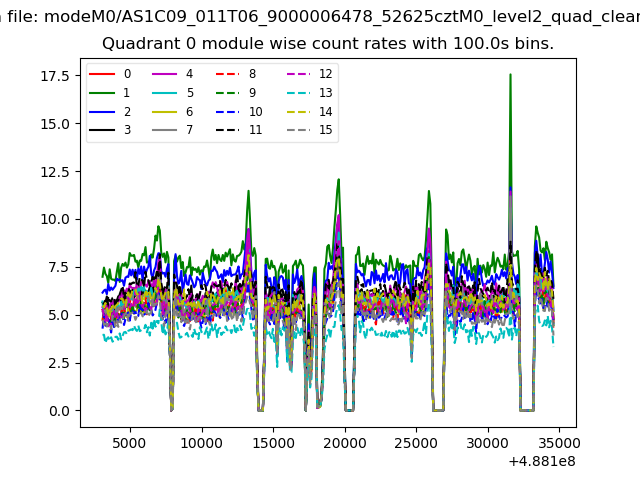The height and width of the screenshot is (480, 640).
Task: Click the magenta legend line for module 4
Action: 165,74
